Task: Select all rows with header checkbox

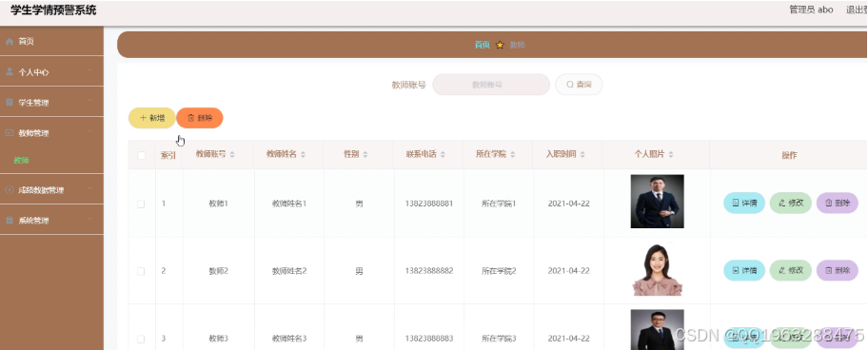Action: tap(141, 155)
